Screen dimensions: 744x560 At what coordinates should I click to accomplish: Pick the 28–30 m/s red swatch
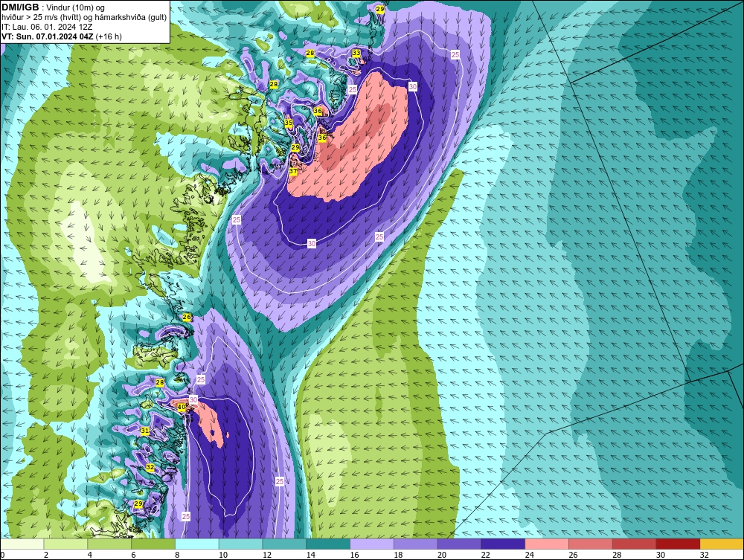click(634, 544)
